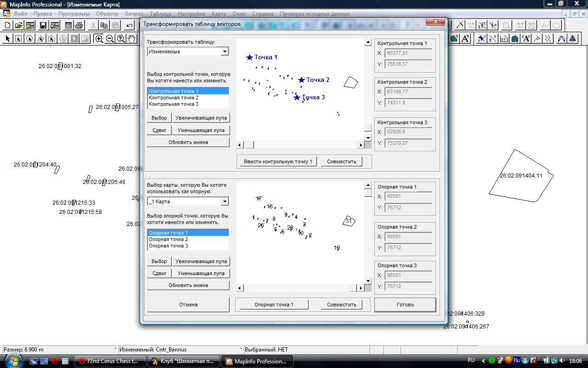This screenshot has width=588, height=368.
Task: Switch to 72nd Corus Chess taskbar window
Action: [x=110, y=361]
